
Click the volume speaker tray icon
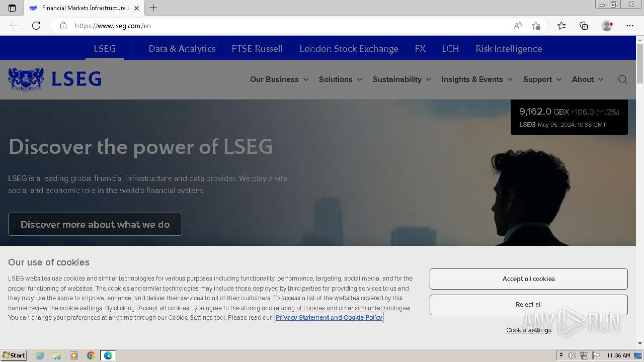point(572,355)
